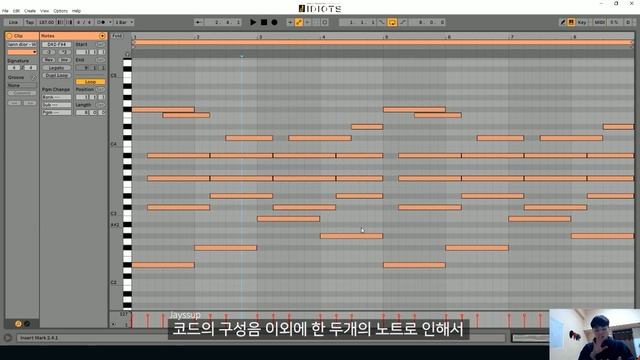
Task: Click the Legato button
Action: coord(57,68)
